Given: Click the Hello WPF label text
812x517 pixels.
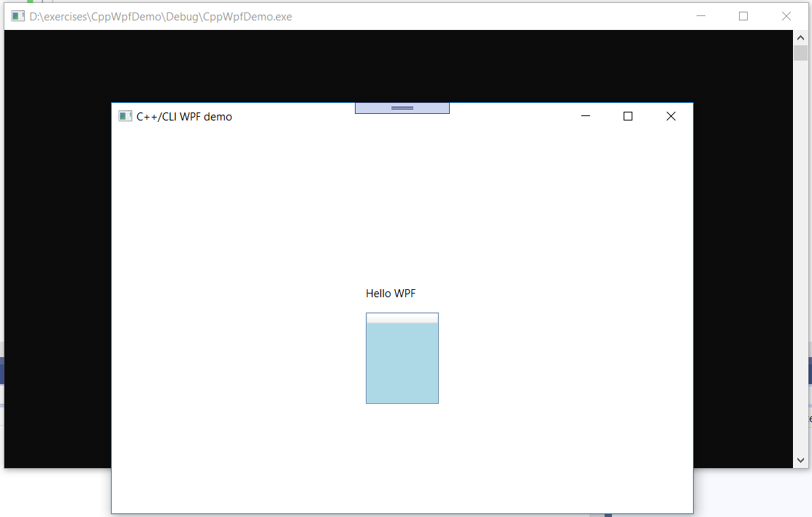Looking at the screenshot, I should coord(391,294).
